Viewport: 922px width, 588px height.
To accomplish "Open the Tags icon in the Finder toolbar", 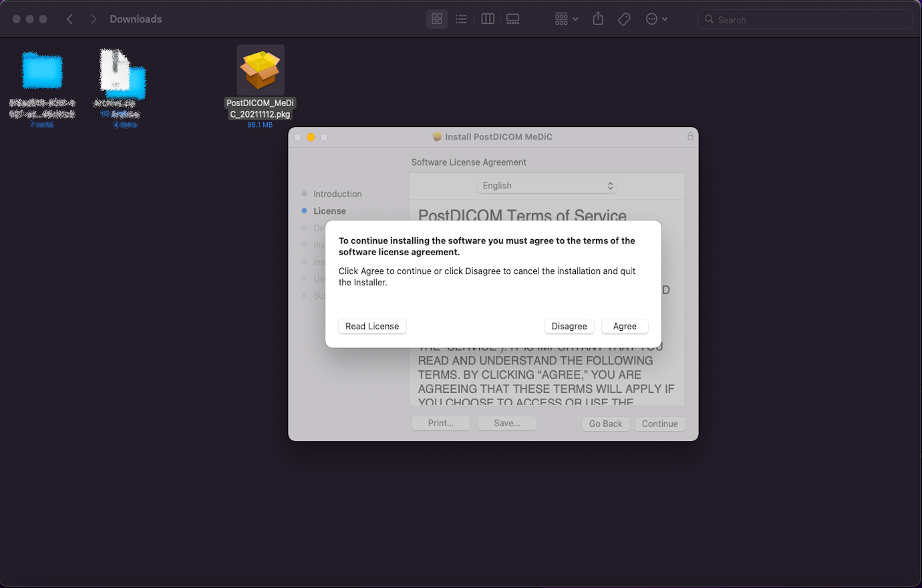I will [x=624, y=19].
